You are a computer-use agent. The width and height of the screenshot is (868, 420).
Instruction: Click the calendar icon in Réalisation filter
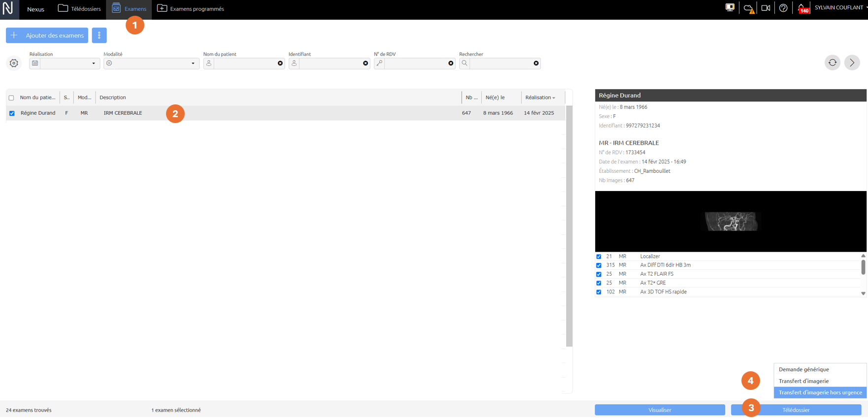click(35, 64)
